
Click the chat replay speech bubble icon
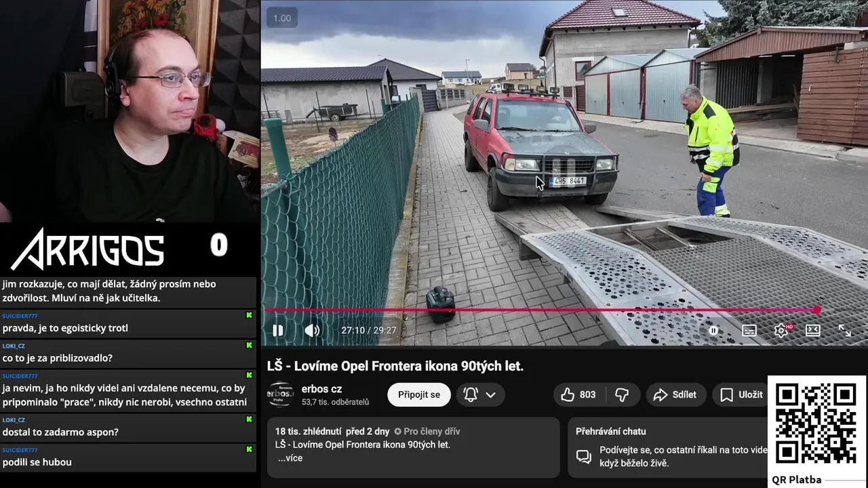pyautogui.click(x=584, y=456)
